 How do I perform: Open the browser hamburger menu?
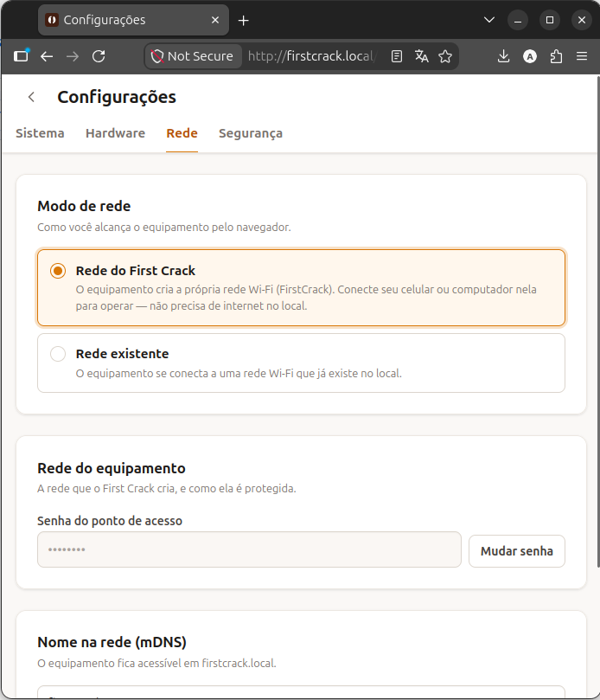point(582,56)
